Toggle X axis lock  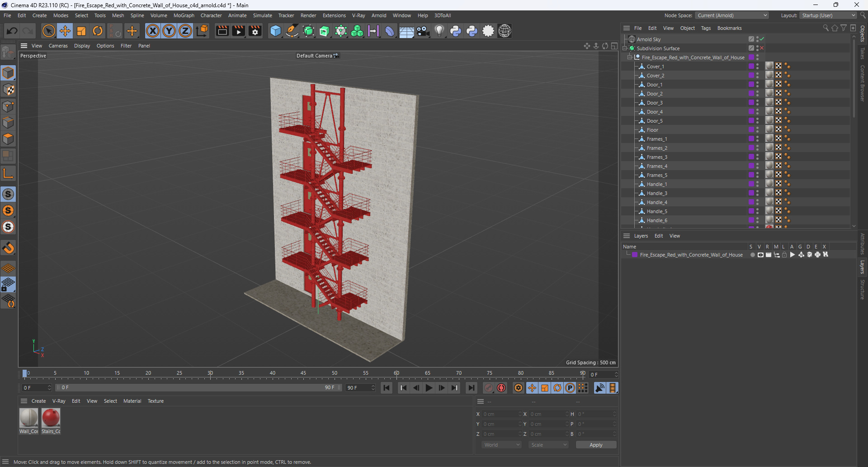153,31
